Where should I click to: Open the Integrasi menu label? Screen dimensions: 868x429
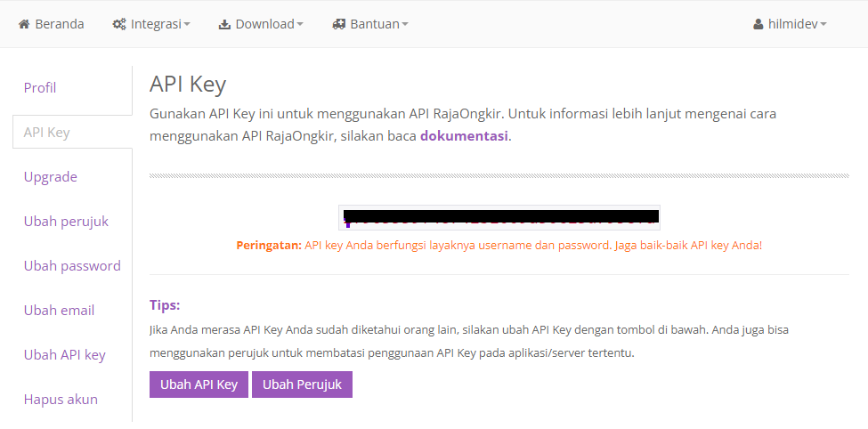tap(156, 24)
